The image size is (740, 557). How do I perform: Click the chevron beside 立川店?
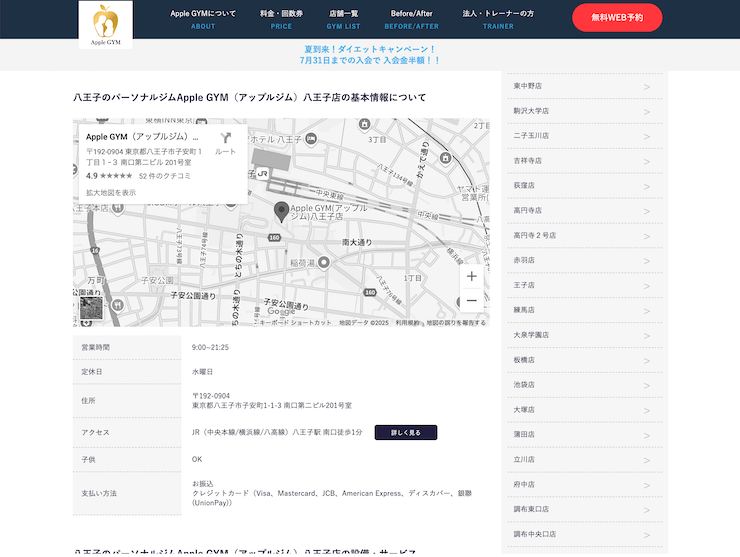click(x=647, y=461)
